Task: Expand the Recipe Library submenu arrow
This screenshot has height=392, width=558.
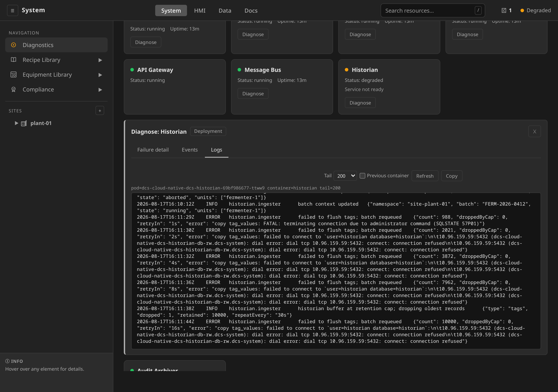Action: (100, 60)
